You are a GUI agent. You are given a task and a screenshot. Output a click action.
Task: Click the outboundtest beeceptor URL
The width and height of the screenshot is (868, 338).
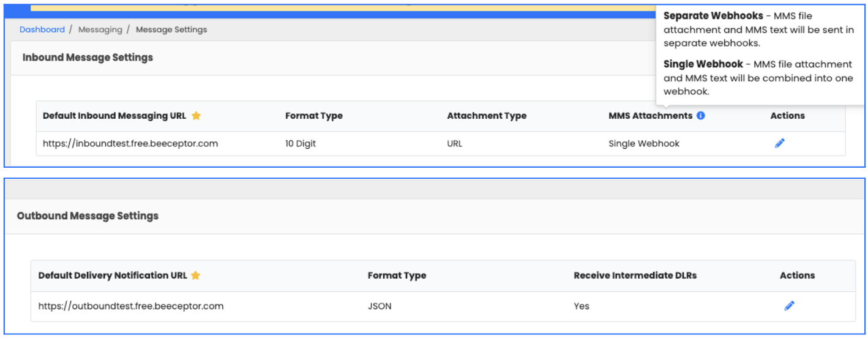pos(131,306)
